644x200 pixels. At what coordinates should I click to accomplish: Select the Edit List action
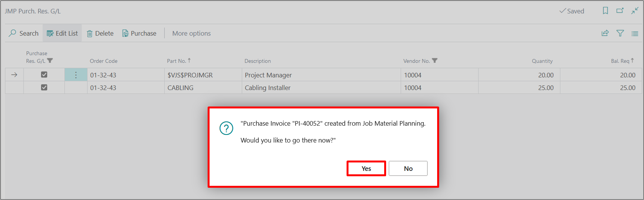(62, 33)
